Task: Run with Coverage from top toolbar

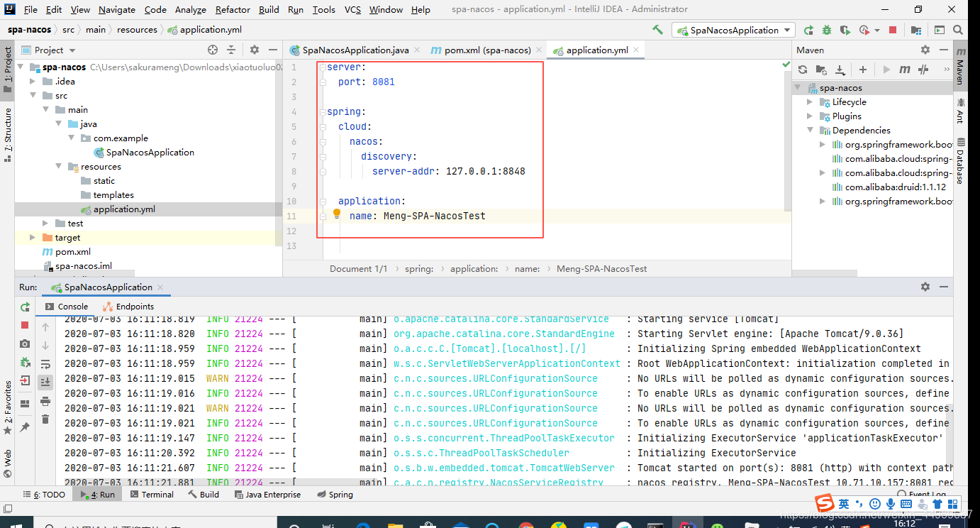Action: click(845, 30)
